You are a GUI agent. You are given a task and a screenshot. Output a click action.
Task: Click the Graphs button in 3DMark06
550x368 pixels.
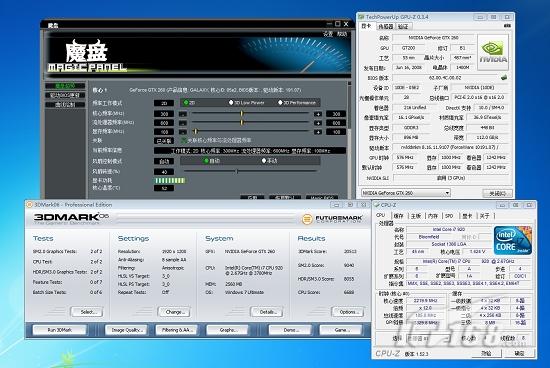[x=227, y=330]
